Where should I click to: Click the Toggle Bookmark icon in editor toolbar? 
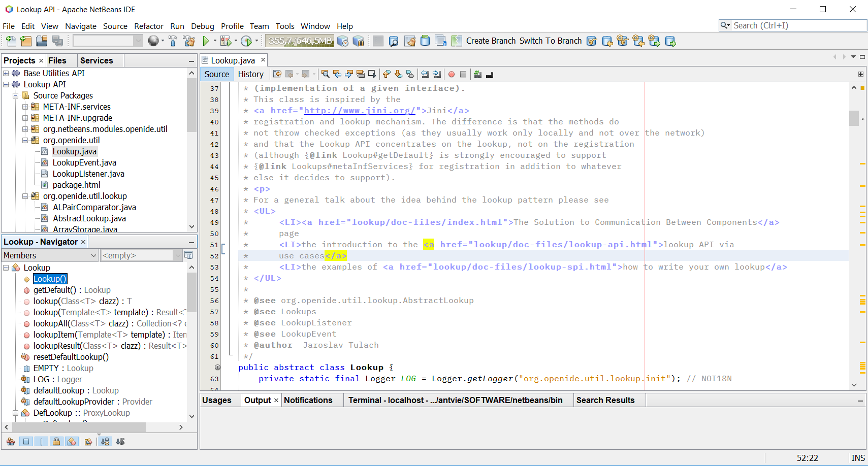point(410,74)
